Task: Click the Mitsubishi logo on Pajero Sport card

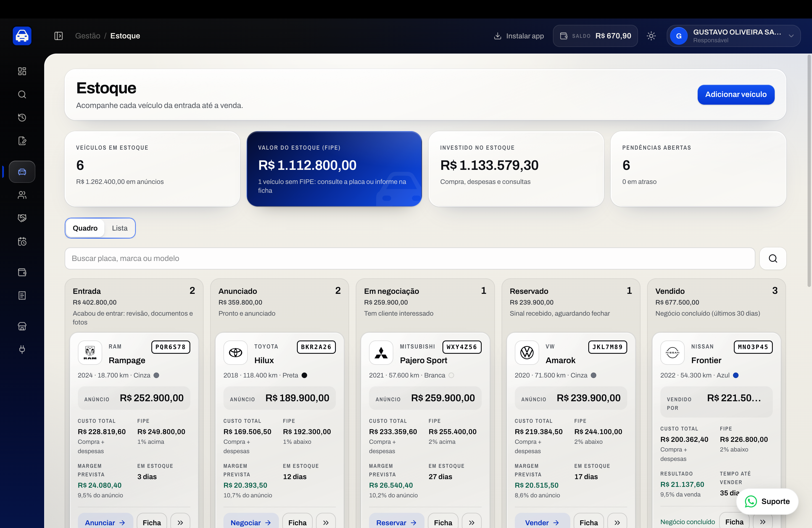Action: [x=381, y=353]
